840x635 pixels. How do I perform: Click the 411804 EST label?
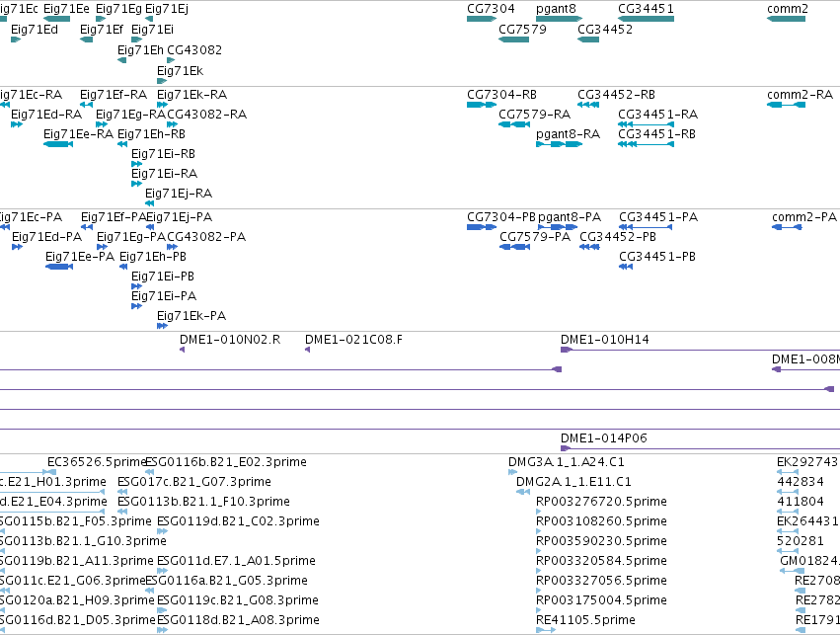[x=801, y=501]
